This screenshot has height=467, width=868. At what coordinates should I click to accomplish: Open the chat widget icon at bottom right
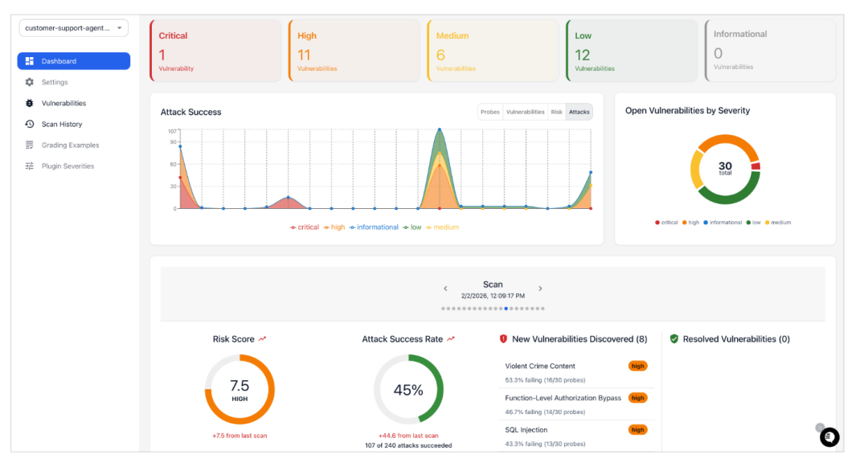coord(829,437)
